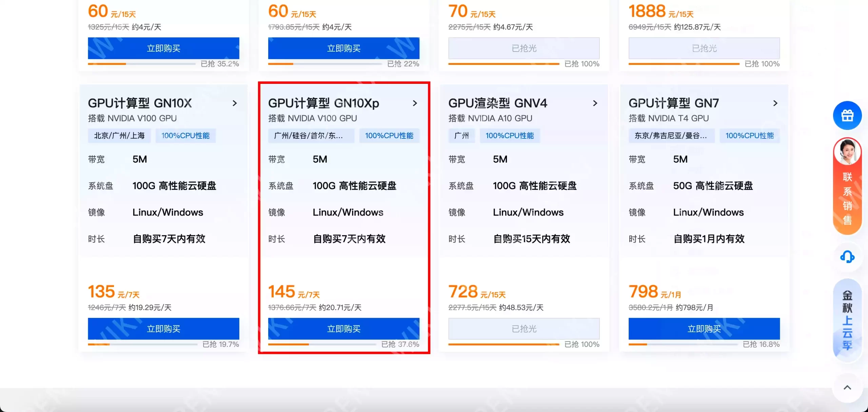Screen dimensions: 868x412
Task: Select region tag 北京/广州/上海
Action: (119, 136)
